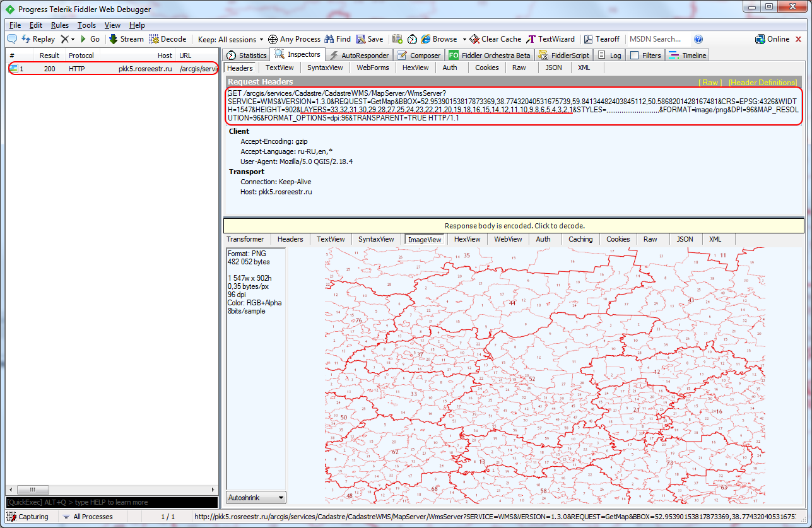This screenshot has width=812, height=528.
Task: Click the QuickExec command box
Action: tap(112, 502)
